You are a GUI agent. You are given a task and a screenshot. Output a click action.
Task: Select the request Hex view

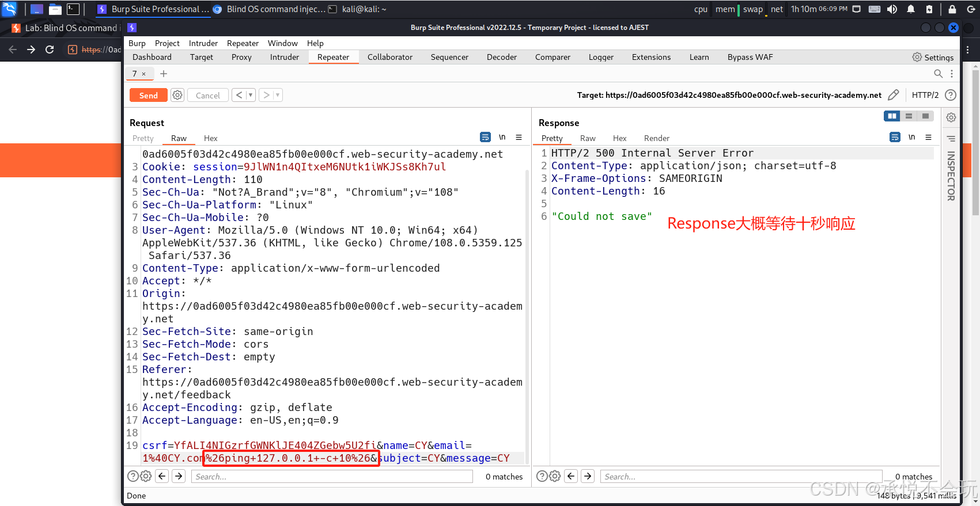pos(211,138)
